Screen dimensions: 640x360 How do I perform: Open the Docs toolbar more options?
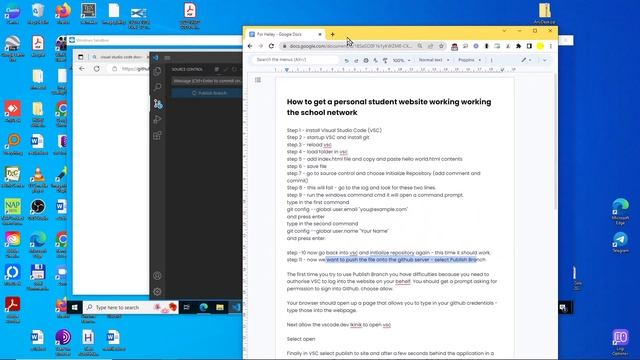coord(491,60)
